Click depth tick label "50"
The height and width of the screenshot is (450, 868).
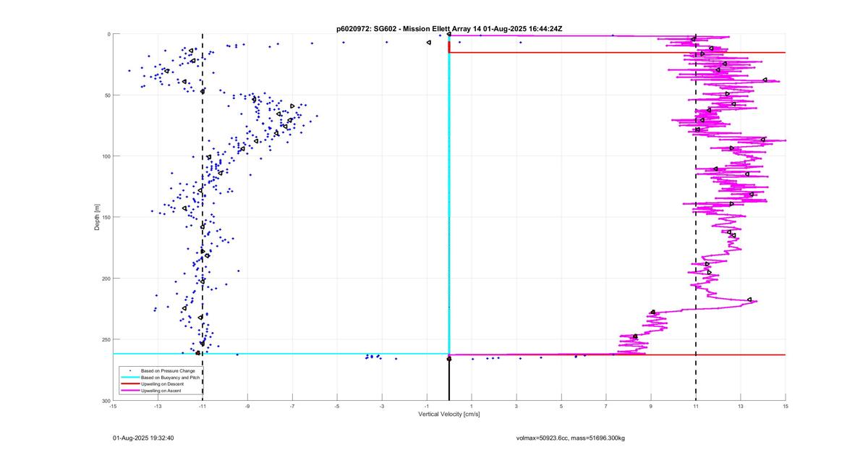(x=107, y=95)
